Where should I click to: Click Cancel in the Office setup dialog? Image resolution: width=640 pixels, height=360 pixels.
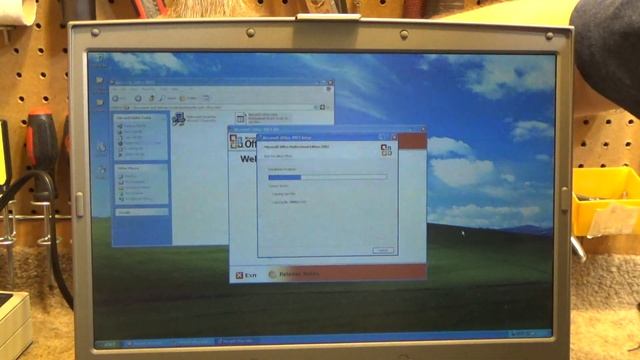(x=383, y=250)
